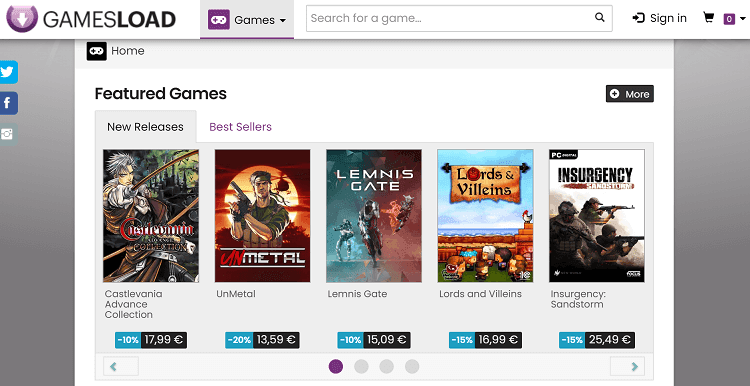Switch to the Best Sellers tab
750x386 pixels.
[x=241, y=127]
